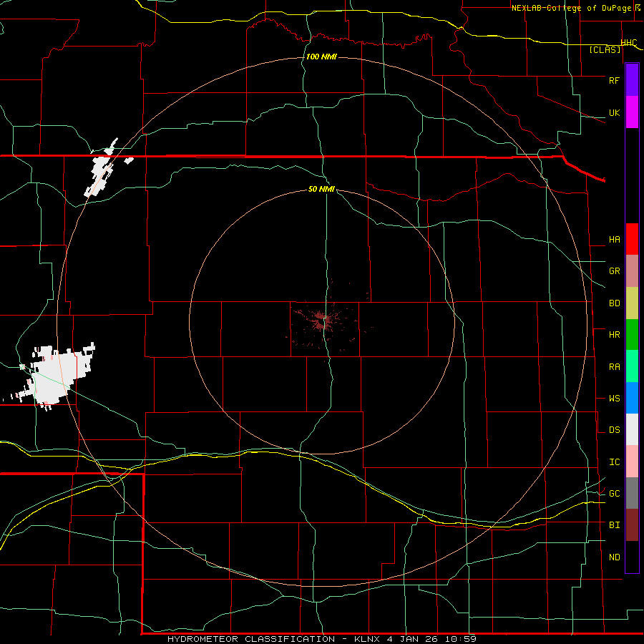Viewport: 644px width, 644px height.
Task: Click the WS legend label
Action: pos(615,399)
